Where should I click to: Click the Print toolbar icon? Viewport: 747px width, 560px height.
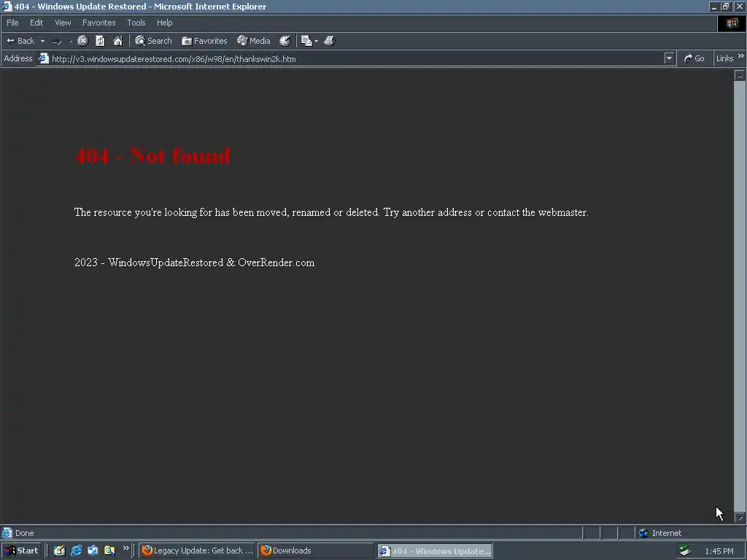coord(330,41)
